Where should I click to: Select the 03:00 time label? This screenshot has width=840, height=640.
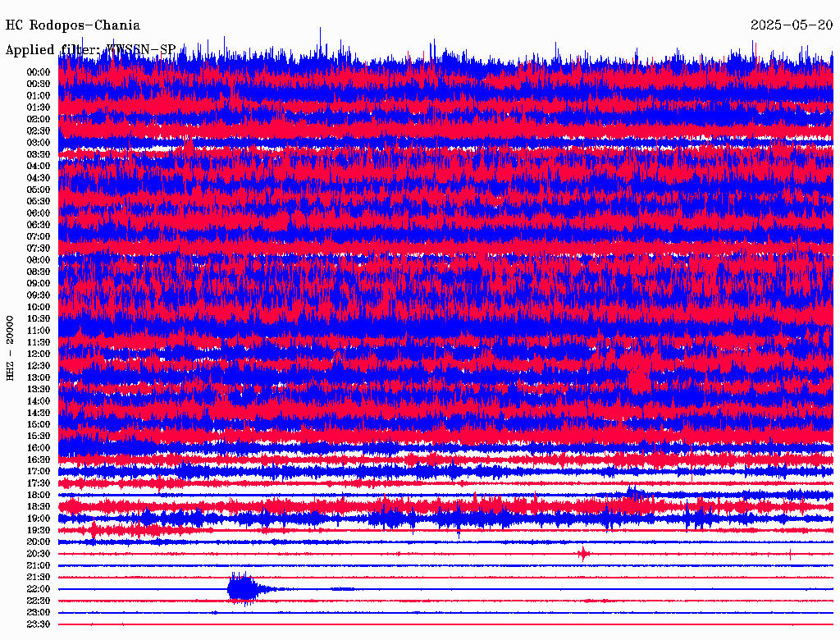click(39, 143)
